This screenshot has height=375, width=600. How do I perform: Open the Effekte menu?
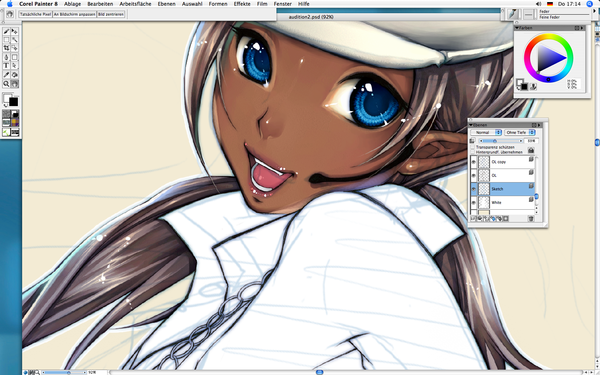coord(242,4)
